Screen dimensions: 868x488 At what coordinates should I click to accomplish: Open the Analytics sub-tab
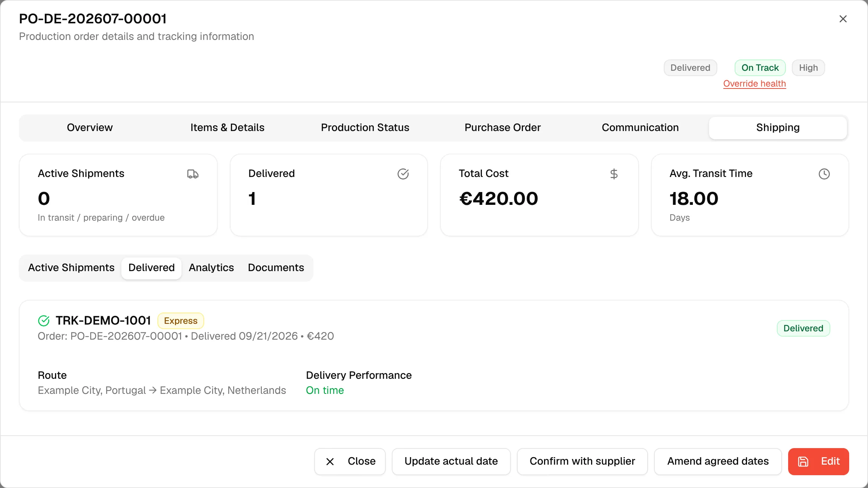(x=211, y=268)
